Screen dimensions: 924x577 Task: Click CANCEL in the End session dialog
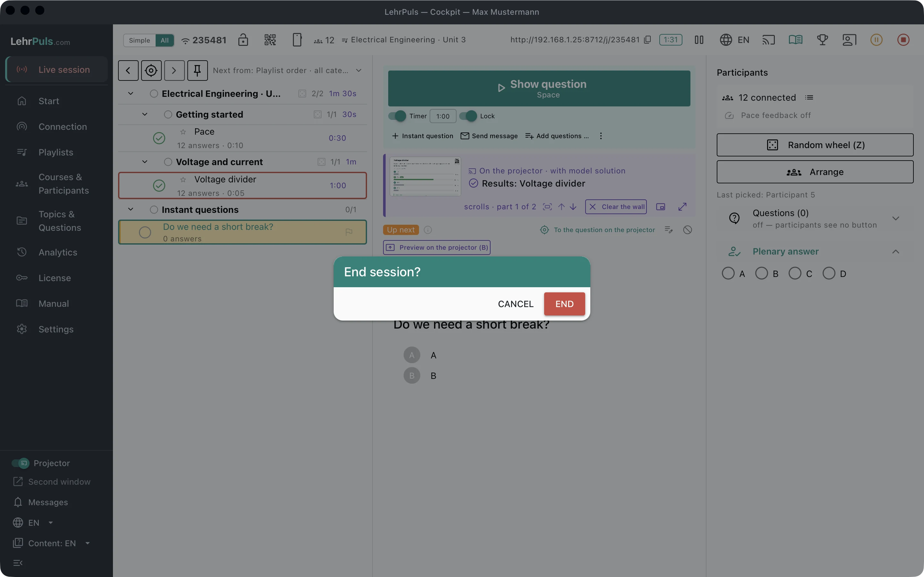click(516, 304)
